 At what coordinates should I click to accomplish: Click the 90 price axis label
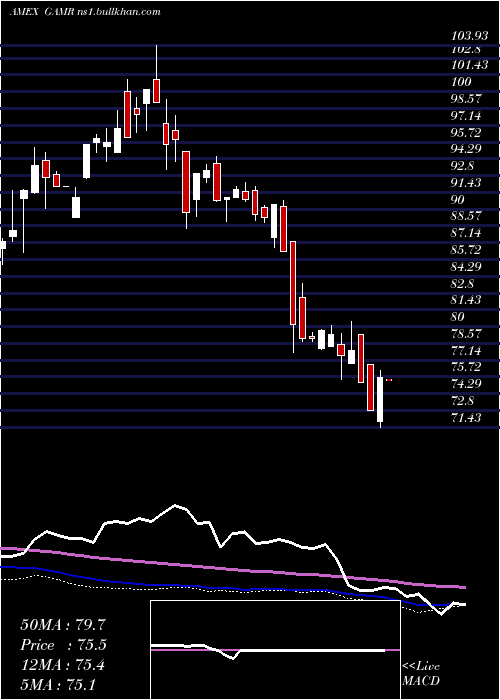458,200
